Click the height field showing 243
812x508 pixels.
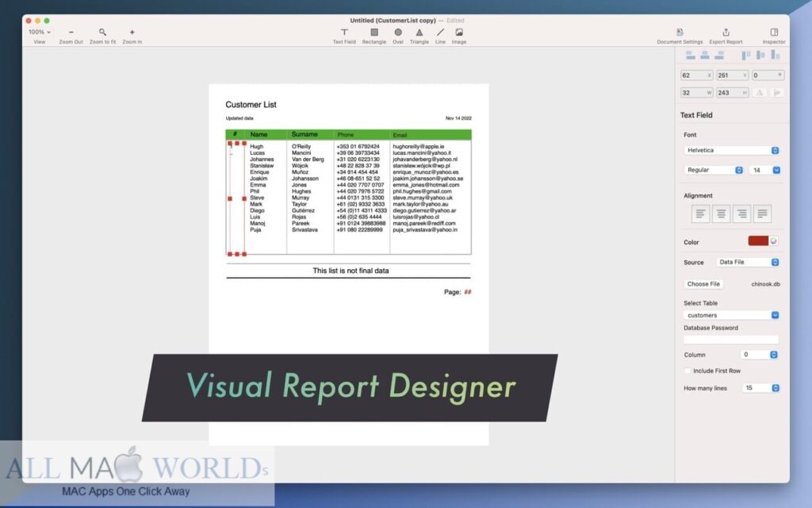(732, 93)
